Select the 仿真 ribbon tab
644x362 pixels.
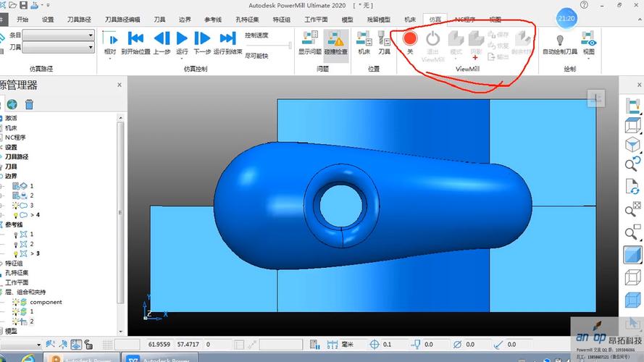point(435,20)
